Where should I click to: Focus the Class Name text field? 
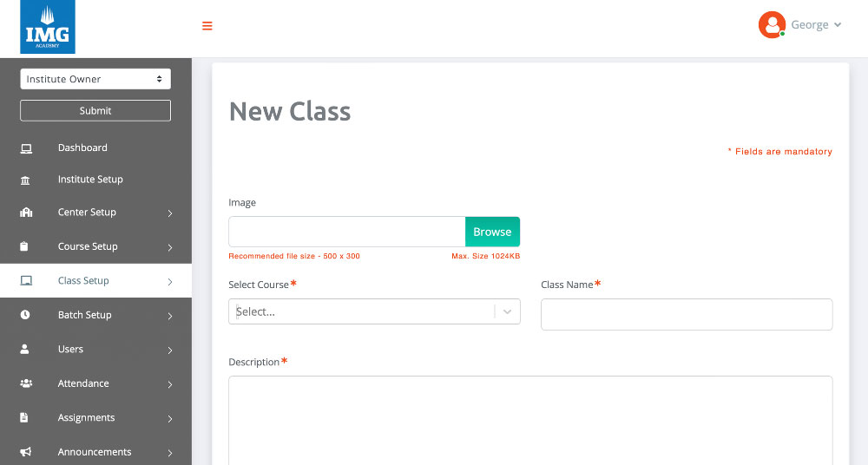[686, 314]
